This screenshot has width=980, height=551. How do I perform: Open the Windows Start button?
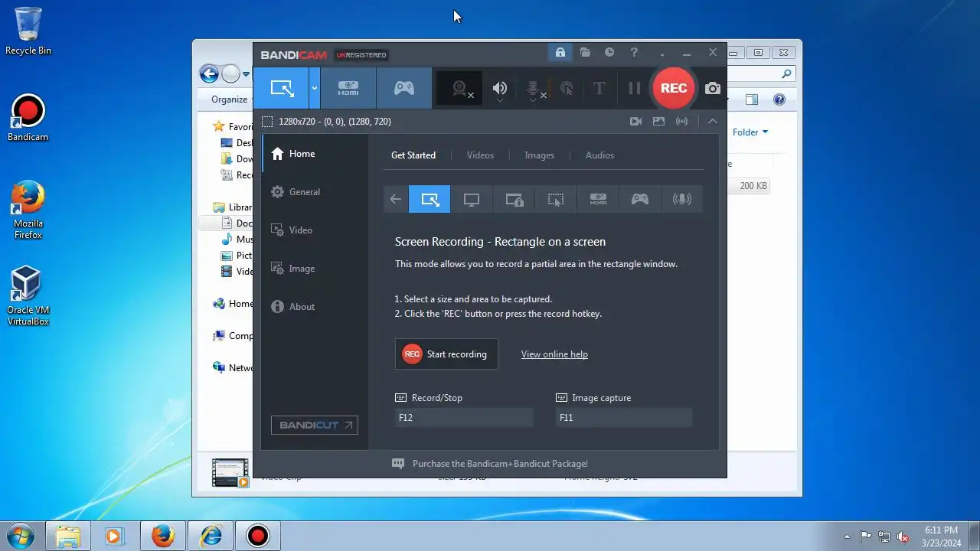click(21, 536)
